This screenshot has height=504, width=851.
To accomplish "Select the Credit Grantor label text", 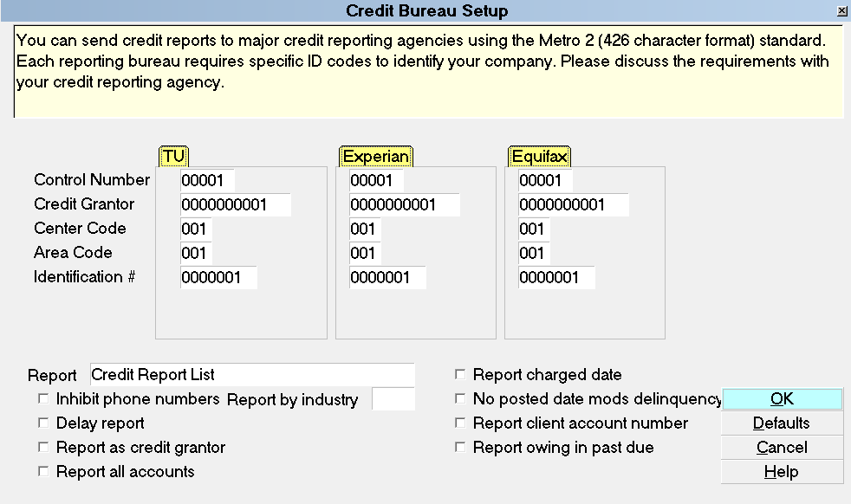I will (84, 204).
